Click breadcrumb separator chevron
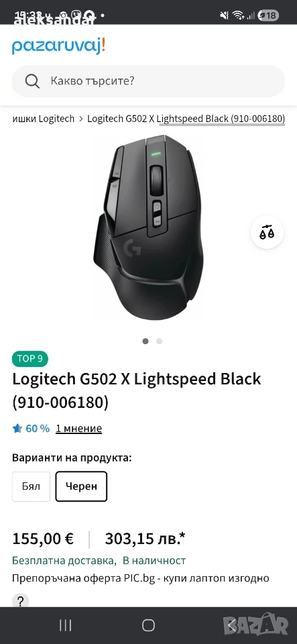The width and height of the screenshot is (297, 644). pyautogui.click(x=81, y=119)
